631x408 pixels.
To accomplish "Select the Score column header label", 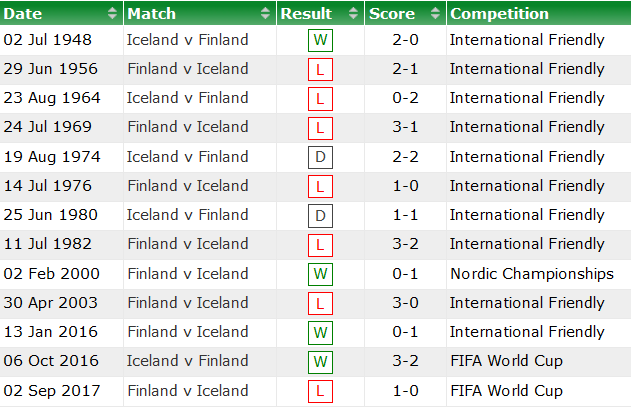I will tap(392, 14).
